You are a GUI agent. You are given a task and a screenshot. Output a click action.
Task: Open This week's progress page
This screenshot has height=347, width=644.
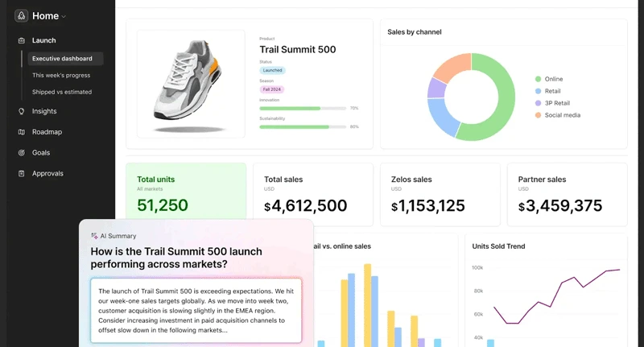(x=61, y=75)
